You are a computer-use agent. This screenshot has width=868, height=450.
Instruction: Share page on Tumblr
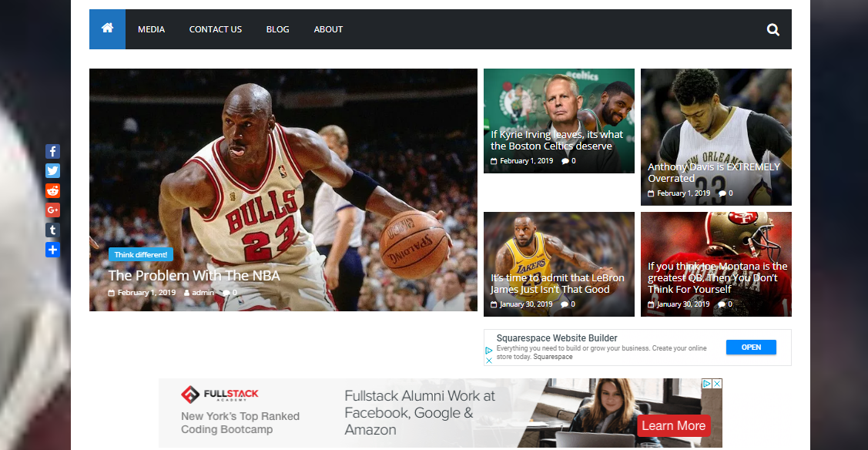[x=52, y=230]
